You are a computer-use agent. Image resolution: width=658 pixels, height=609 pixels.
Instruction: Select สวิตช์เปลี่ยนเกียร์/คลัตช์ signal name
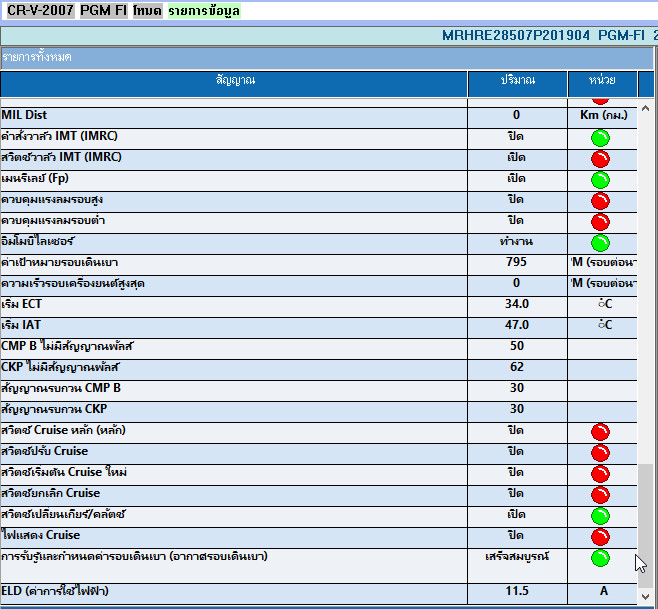(x=63, y=514)
